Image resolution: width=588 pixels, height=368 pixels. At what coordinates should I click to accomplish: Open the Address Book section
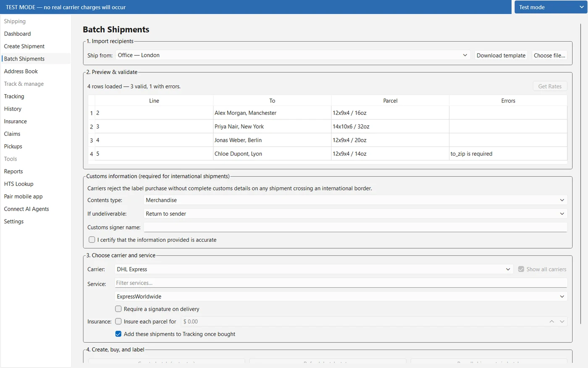tap(36, 71)
